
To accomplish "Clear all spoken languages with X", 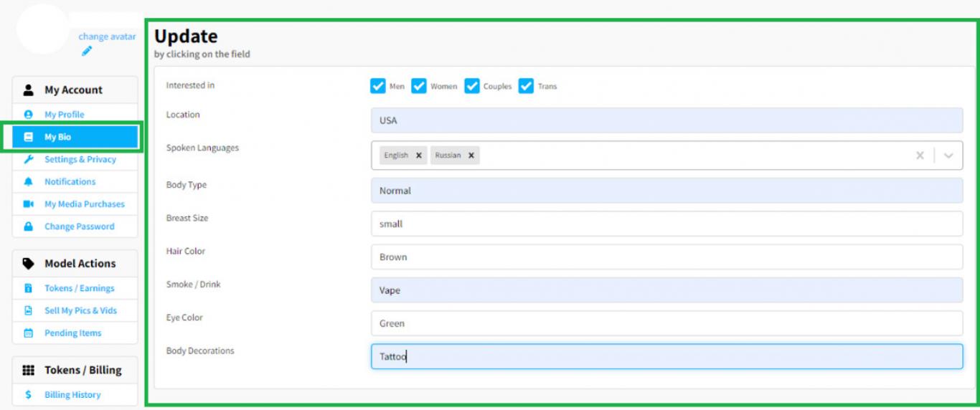I will click(x=920, y=156).
